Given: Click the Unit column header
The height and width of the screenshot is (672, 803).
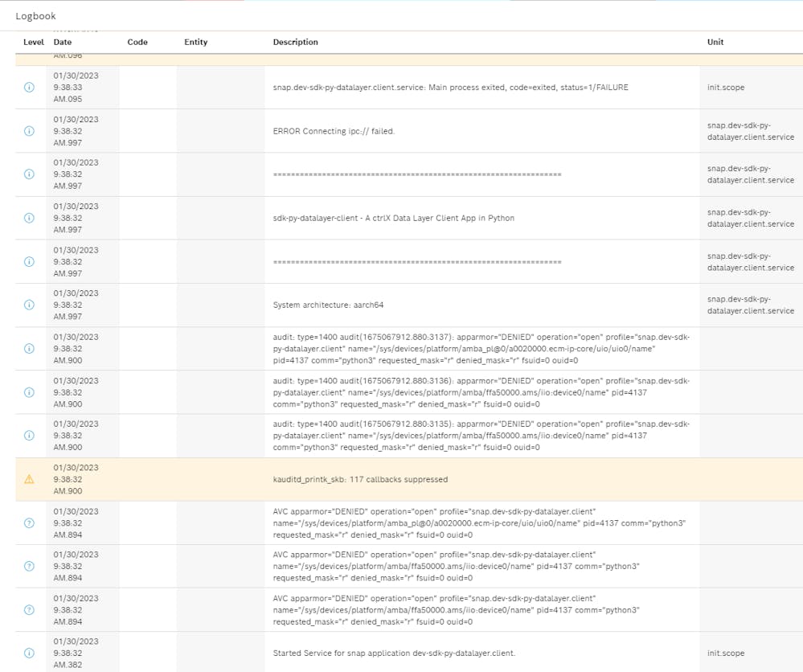Looking at the screenshot, I should [x=715, y=42].
